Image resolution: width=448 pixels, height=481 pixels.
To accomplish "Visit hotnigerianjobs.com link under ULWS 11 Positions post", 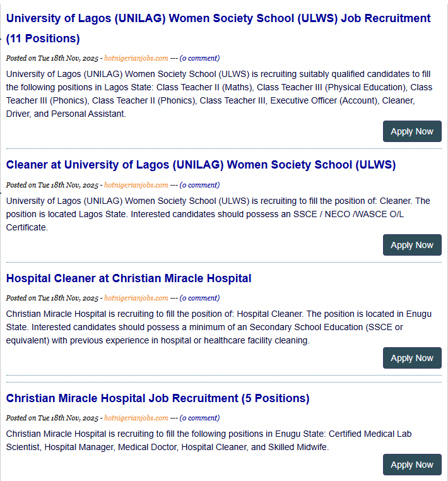I will (136, 58).
